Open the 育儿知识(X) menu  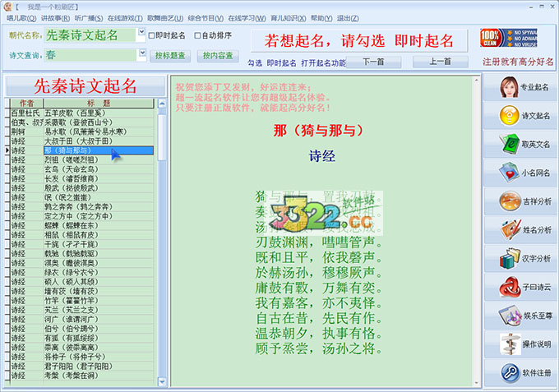(x=288, y=18)
